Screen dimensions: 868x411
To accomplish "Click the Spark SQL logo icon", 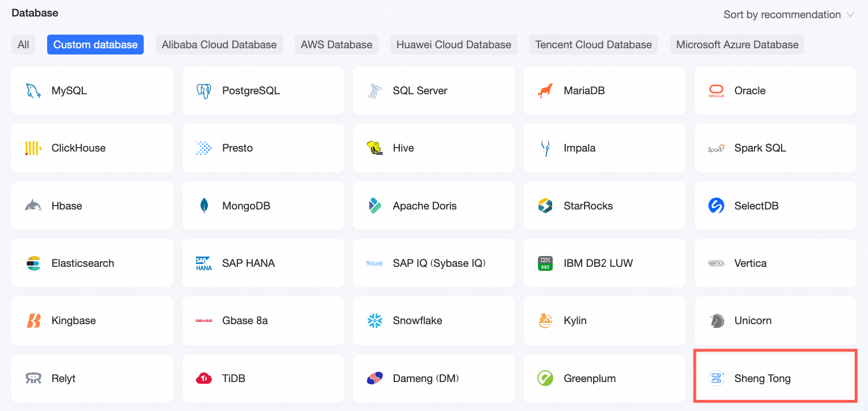I will 716,148.
